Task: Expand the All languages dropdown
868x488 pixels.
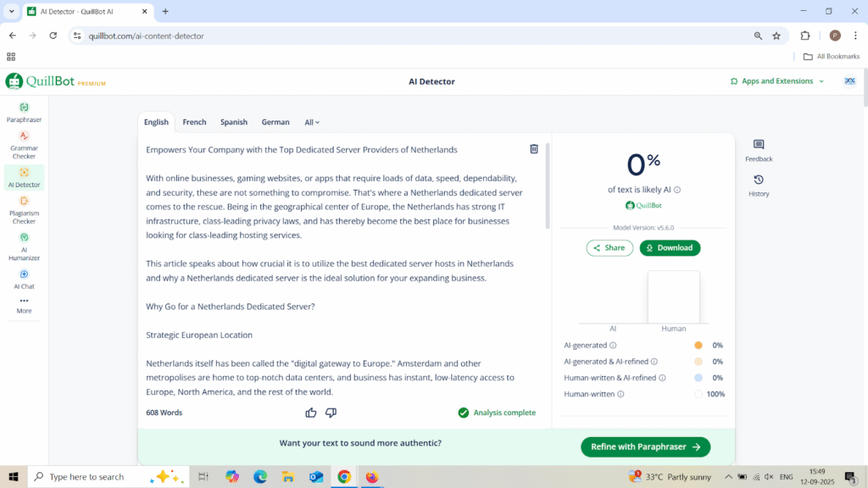Action: coord(312,122)
